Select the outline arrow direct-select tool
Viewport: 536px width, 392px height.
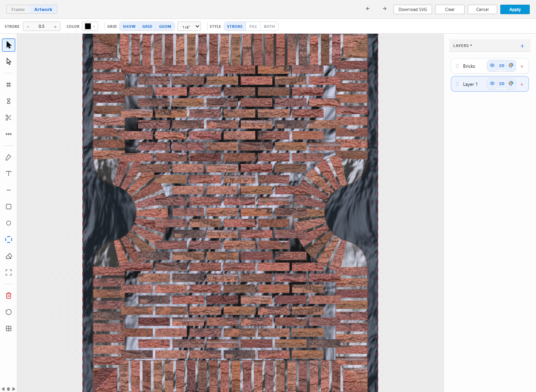pyautogui.click(x=9, y=62)
